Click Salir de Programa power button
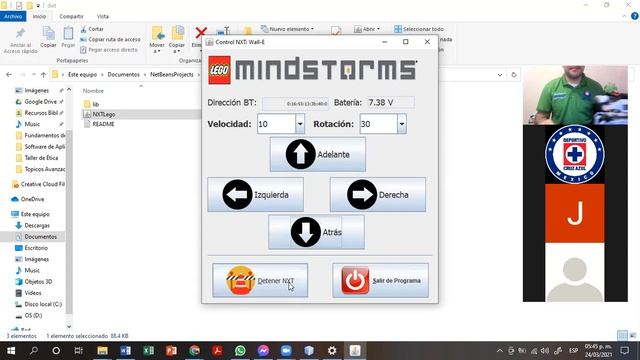The width and height of the screenshot is (640, 360). coord(380,280)
